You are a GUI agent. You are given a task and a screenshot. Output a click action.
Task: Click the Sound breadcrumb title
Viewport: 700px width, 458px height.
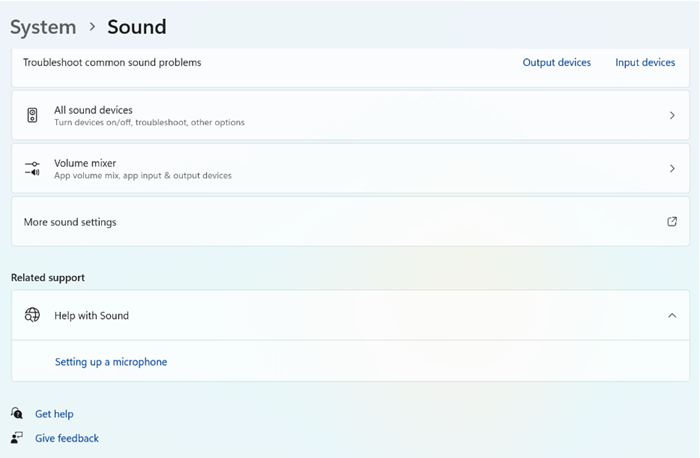(x=137, y=27)
